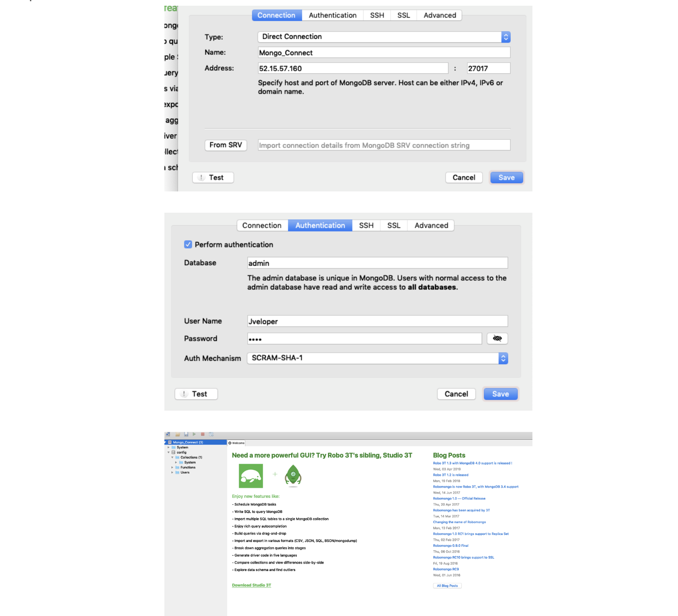678x616 pixels.
Task: Click the config database cylinder icon
Action: click(x=173, y=452)
